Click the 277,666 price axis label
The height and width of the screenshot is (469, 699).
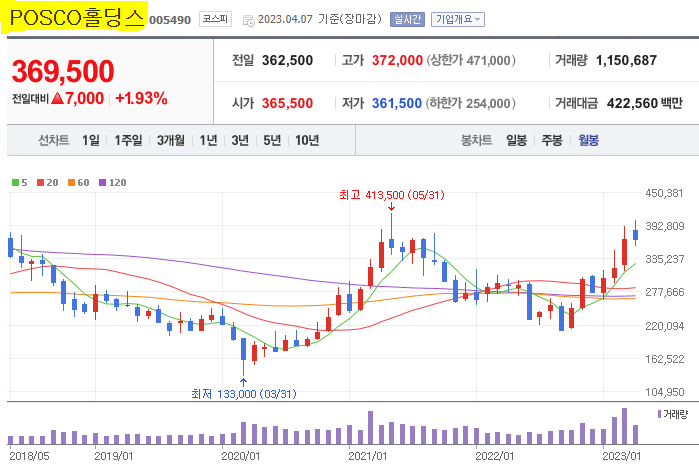click(x=664, y=292)
